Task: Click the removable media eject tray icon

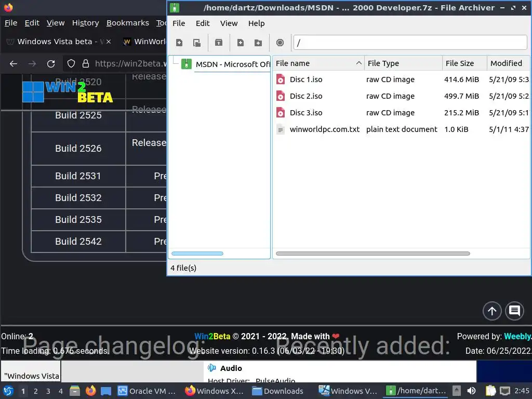Action: [457, 391]
